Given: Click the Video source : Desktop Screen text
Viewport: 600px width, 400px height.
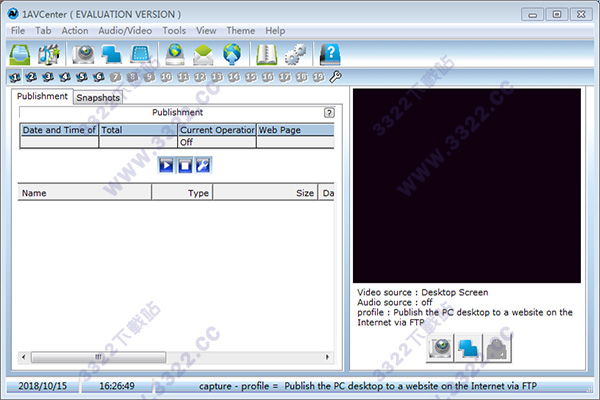Looking at the screenshot, I should pos(422,292).
